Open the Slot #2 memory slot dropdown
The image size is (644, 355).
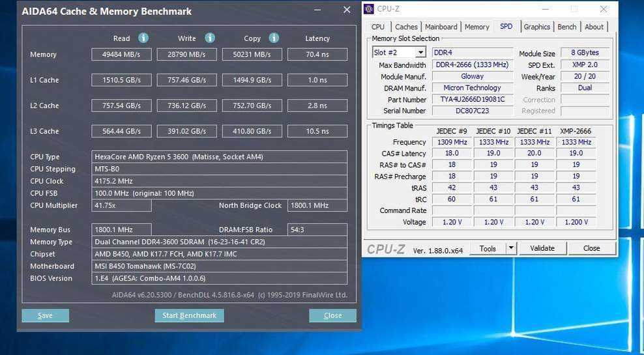pos(420,53)
